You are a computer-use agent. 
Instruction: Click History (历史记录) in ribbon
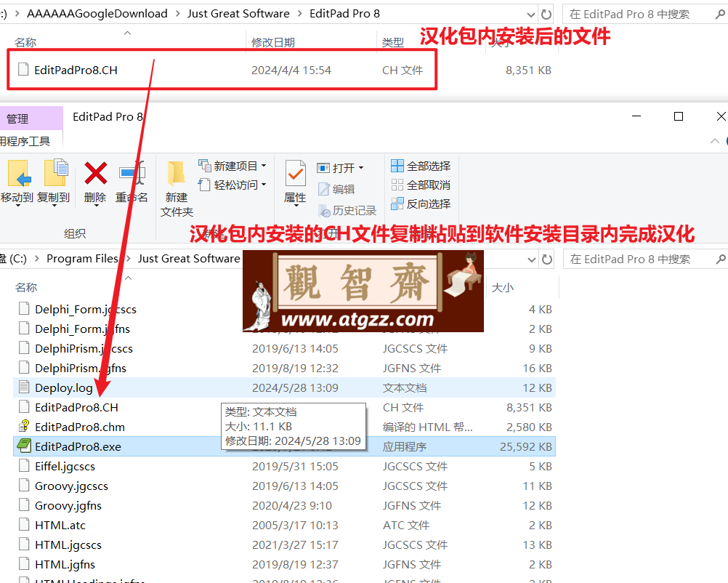pyautogui.click(x=347, y=210)
